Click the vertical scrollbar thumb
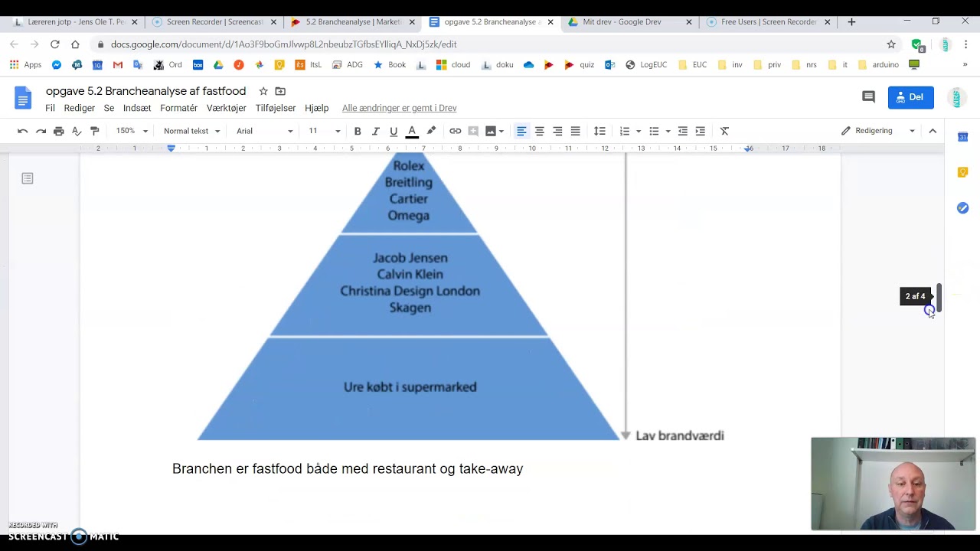Viewport: 980px width, 551px height. pyautogui.click(x=939, y=297)
